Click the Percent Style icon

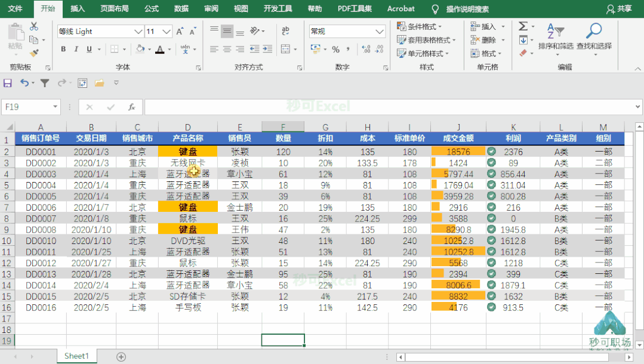point(335,50)
